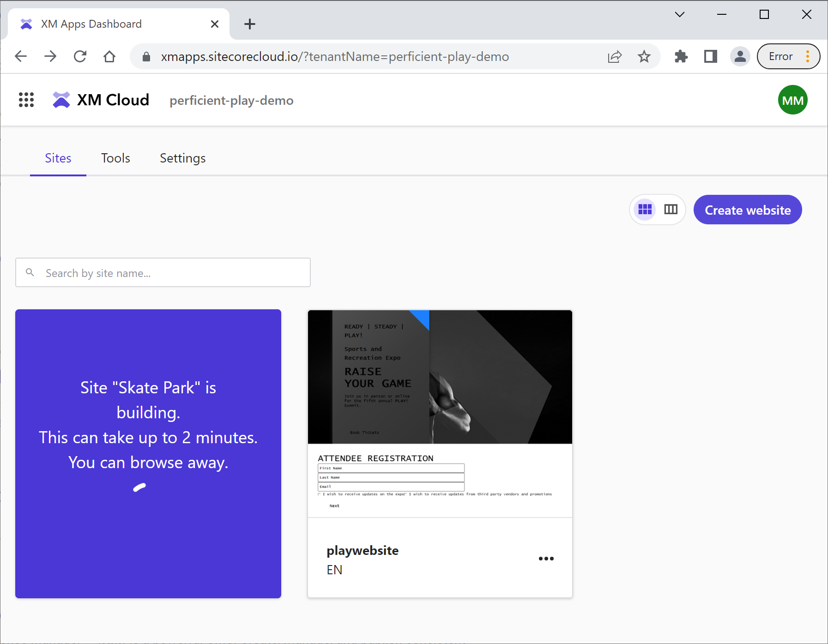Click the site security lock icon
828x644 pixels.
point(146,56)
